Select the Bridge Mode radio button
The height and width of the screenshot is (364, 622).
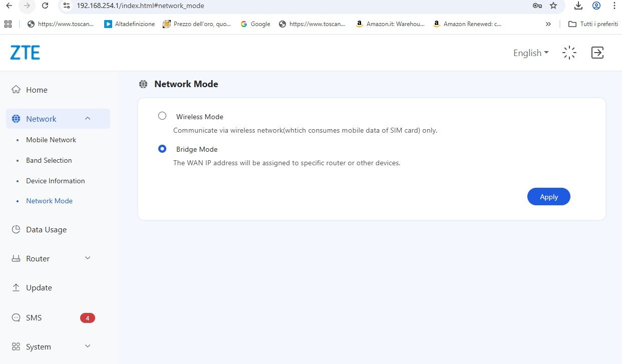(x=162, y=149)
